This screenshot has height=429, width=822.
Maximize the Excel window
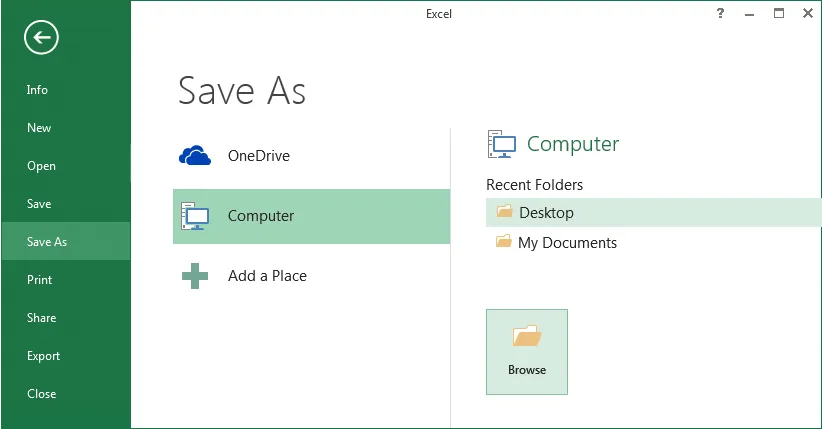tap(779, 14)
